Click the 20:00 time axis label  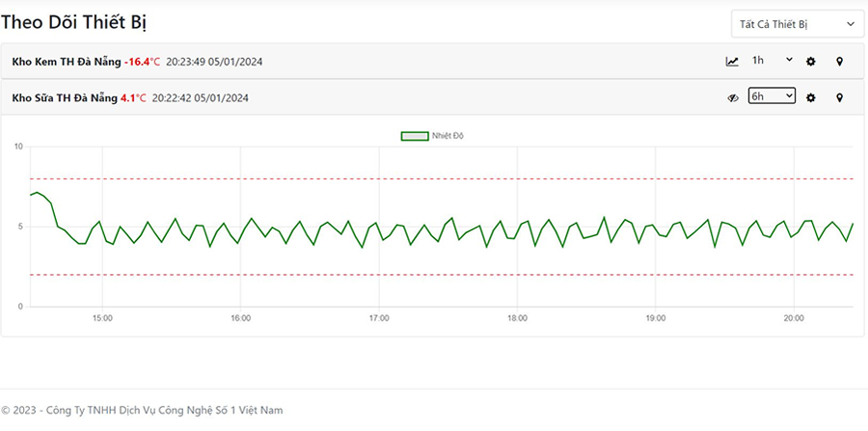pos(794,318)
